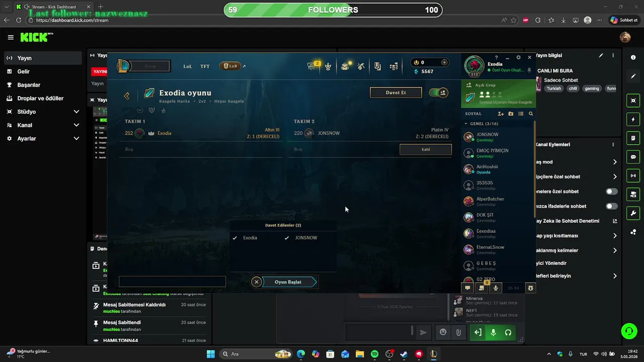
Task: Open the LoL client store coins icon
Action: coord(394,66)
